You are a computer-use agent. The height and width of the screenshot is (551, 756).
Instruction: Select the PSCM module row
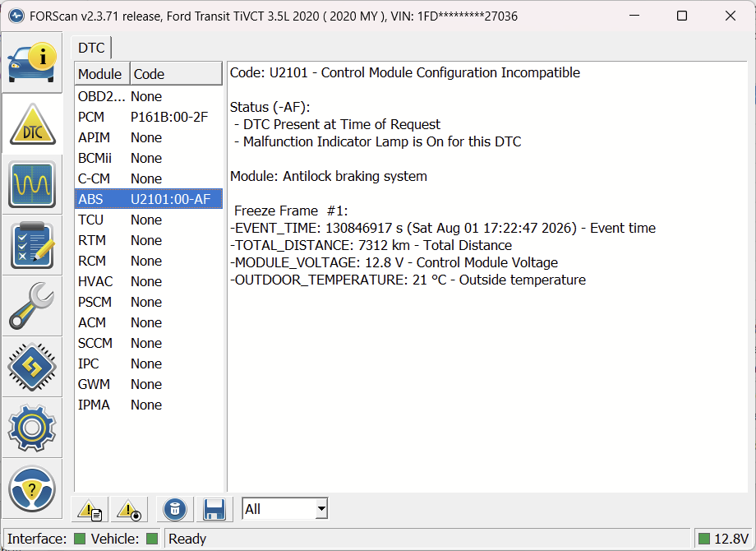pyautogui.click(x=149, y=302)
